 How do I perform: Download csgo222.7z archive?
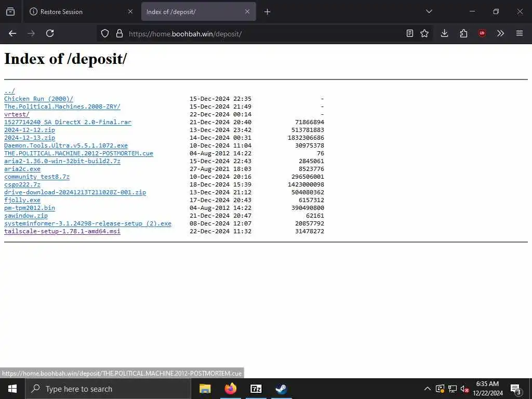[22, 184]
